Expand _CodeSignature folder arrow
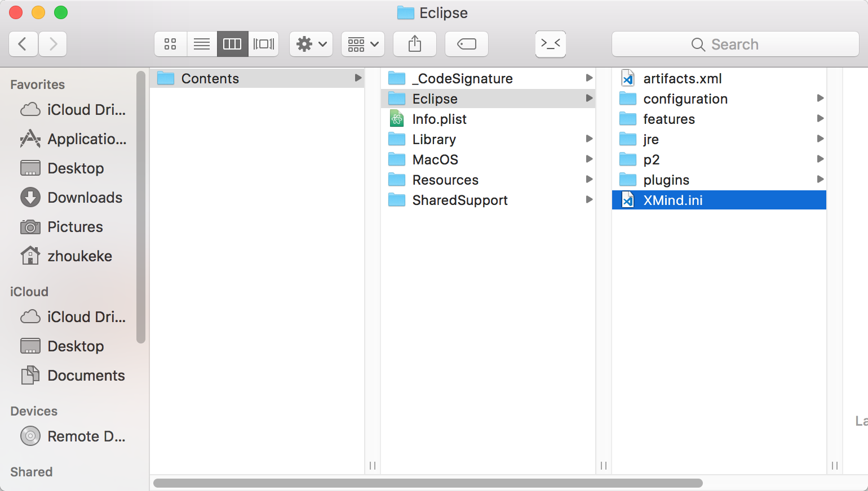This screenshot has width=868, height=491. pos(589,78)
